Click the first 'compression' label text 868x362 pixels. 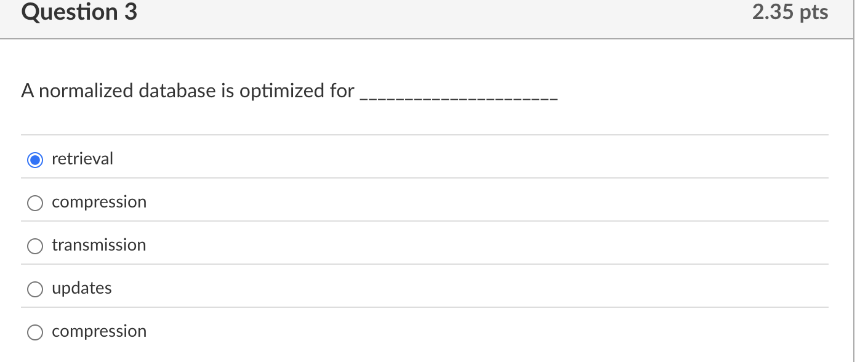99,201
